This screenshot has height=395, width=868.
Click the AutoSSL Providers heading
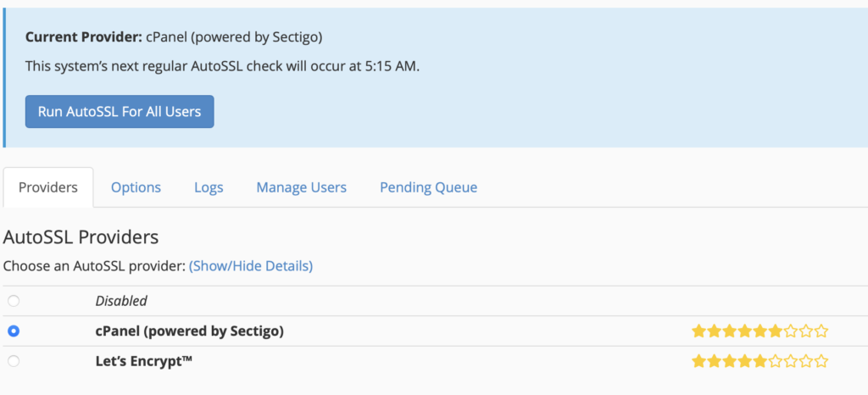(81, 237)
